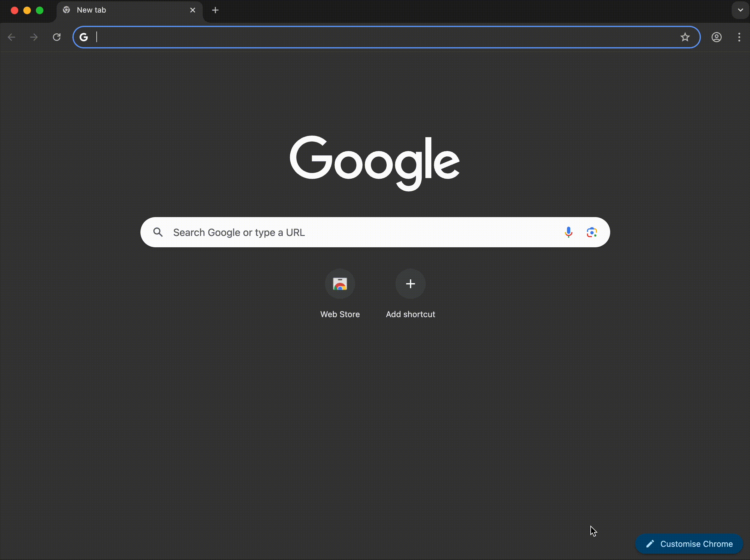Open Chrome three-dot menu
The image size is (750, 560).
(x=739, y=37)
